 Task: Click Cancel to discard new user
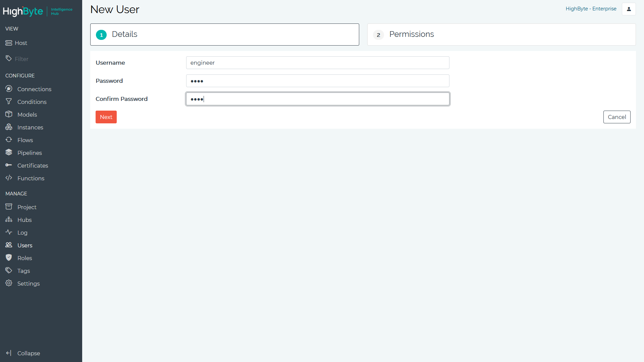pos(616,117)
